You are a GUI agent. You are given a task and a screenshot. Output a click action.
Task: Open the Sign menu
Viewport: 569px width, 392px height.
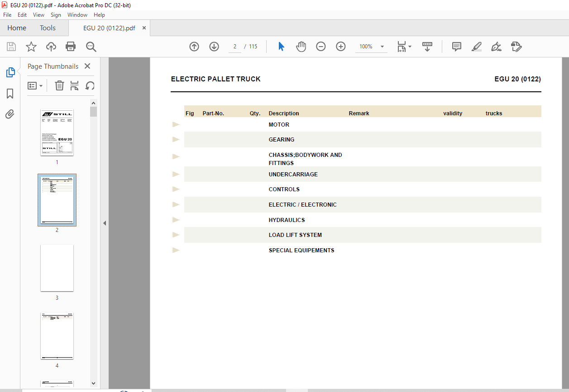click(56, 15)
